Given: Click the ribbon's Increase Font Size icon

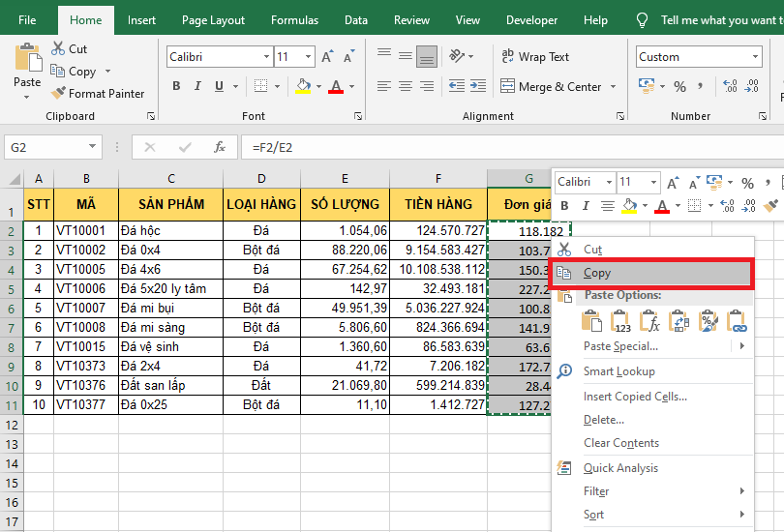Looking at the screenshot, I should (x=328, y=57).
